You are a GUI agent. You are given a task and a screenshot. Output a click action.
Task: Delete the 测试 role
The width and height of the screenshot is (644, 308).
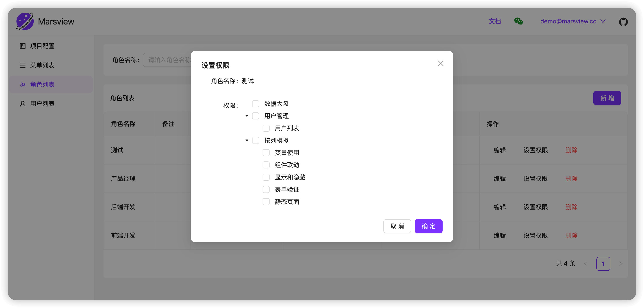pos(571,150)
